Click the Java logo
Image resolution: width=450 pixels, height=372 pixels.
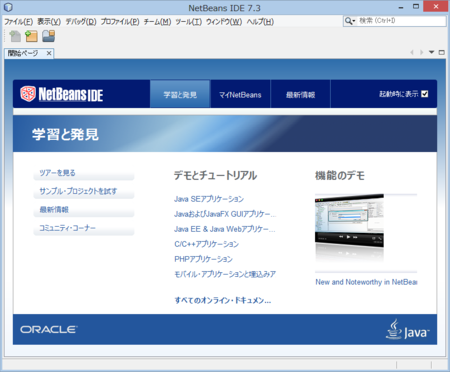407,329
